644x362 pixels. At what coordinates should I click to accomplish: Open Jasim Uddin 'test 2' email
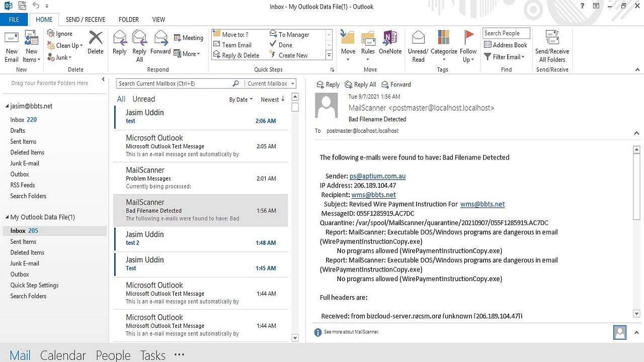[x=201, y=238]
